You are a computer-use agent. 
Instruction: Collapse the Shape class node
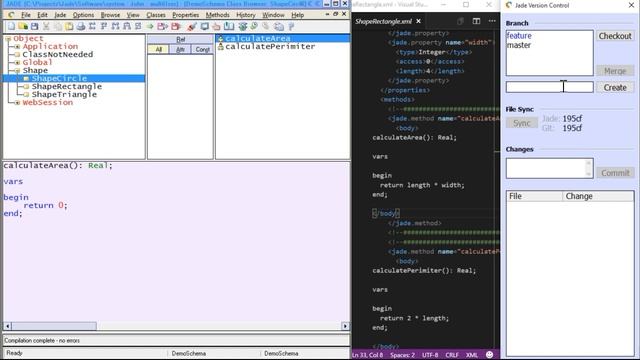17,71
